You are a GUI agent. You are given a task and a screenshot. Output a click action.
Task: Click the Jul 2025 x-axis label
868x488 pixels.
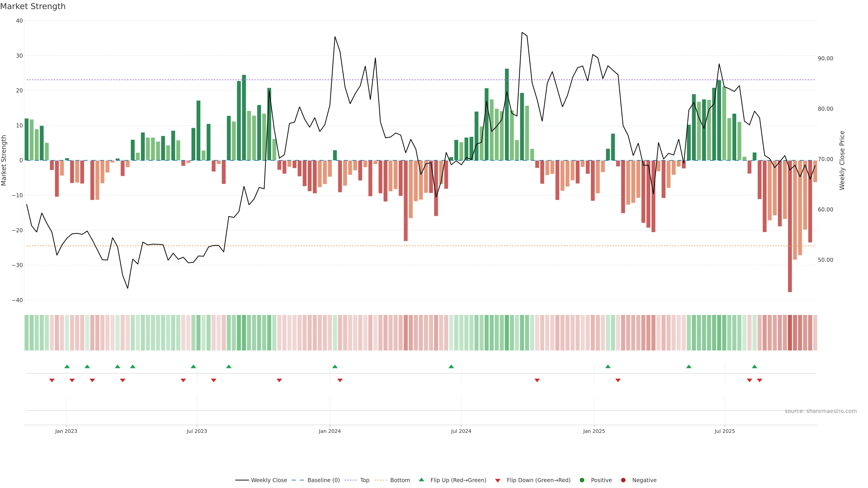[724, 431]
